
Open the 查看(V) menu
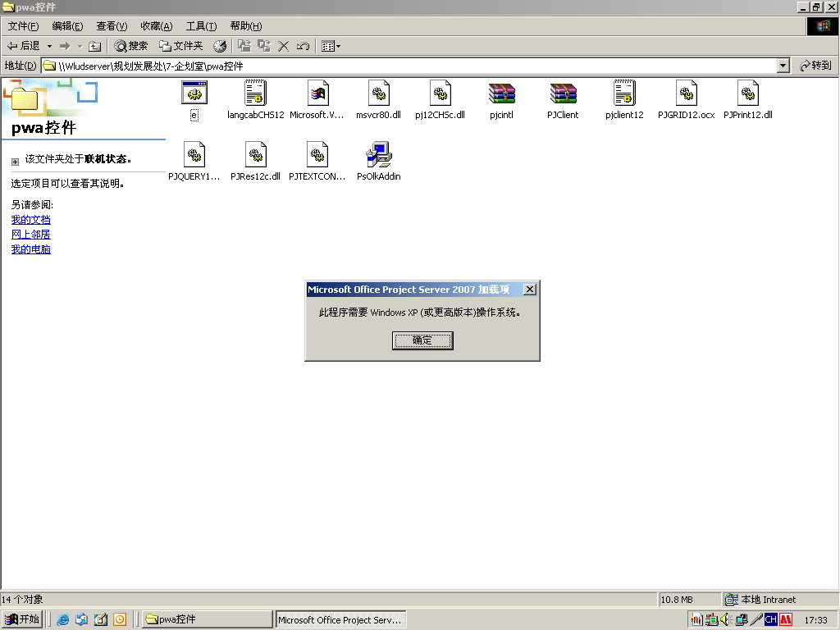tap(112, 26)
